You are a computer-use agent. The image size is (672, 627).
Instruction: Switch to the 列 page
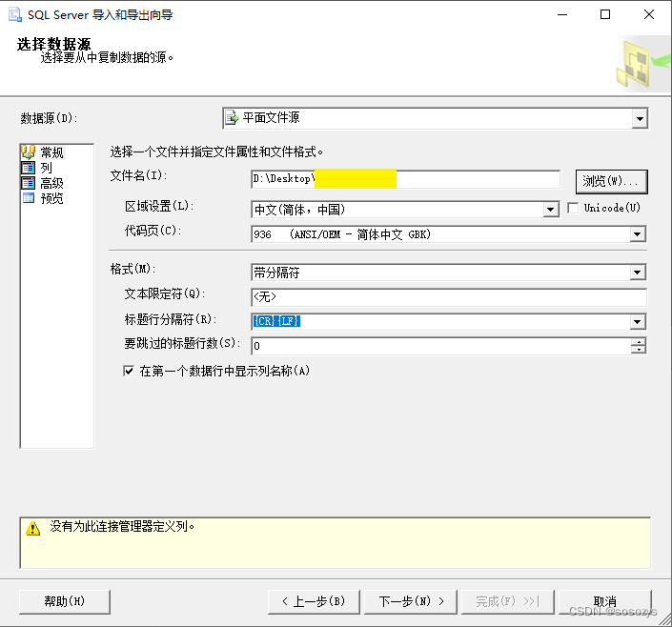pyautogui.click(x=46, y=168)
